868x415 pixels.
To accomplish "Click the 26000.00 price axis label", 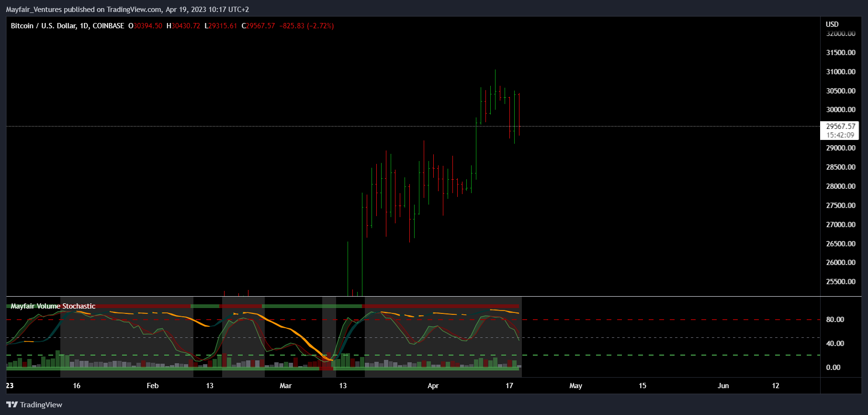I will [841, 263].
